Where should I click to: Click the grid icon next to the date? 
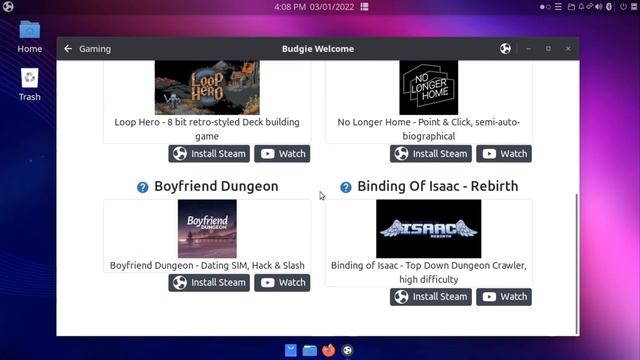click(364, 7)
